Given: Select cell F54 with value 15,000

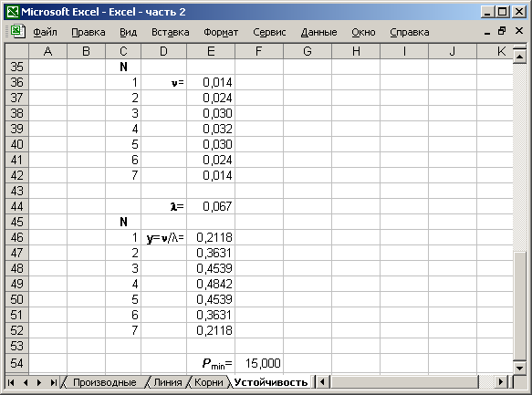Looking at the screenshot, I should (259, 363).
